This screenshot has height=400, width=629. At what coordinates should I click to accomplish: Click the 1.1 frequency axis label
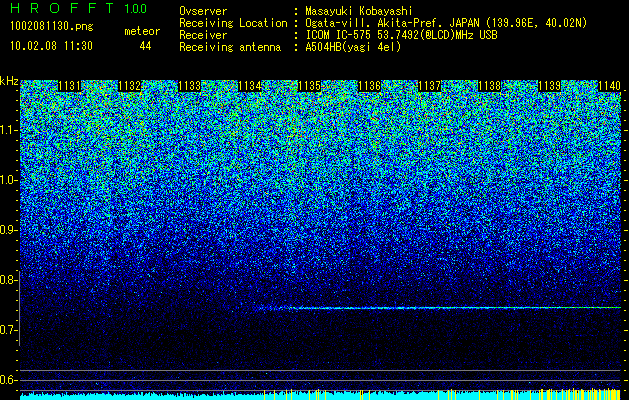[8, 130]
